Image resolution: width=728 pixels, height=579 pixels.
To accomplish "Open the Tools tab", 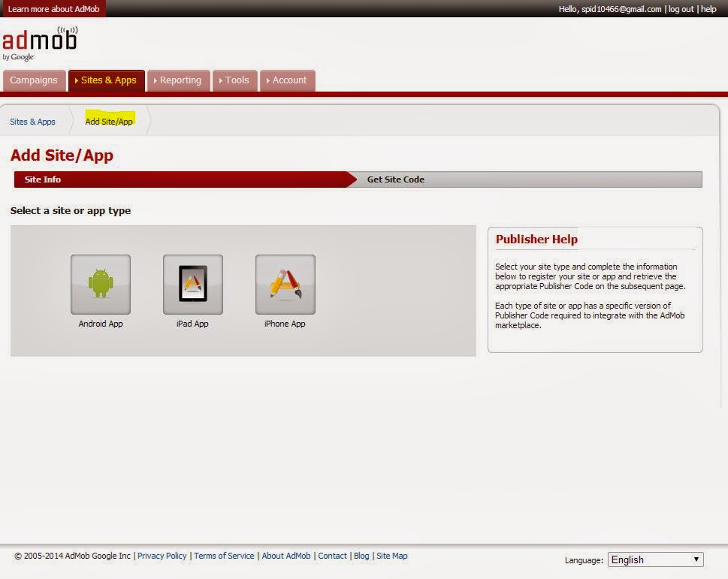I will pyautogui.click(x=235, y=80).
